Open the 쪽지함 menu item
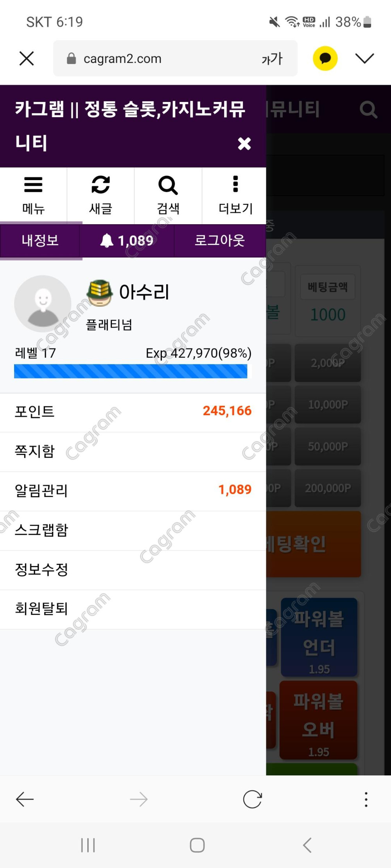Screen dimensions: 391x868 coord(133,452)
